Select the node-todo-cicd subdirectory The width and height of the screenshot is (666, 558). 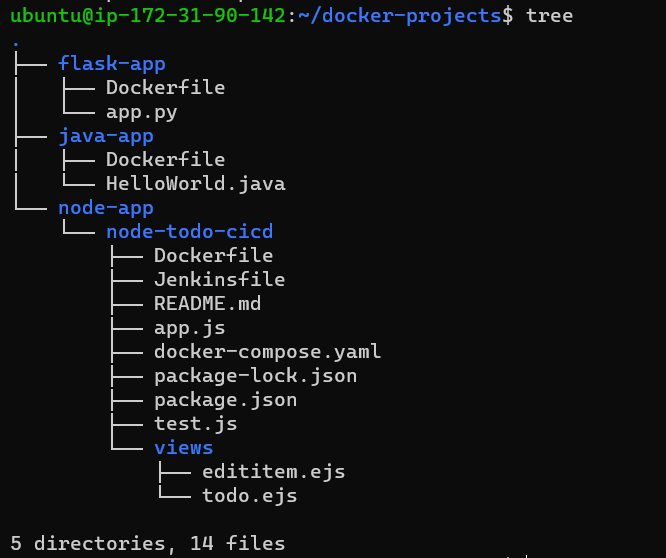click(189, 232)
